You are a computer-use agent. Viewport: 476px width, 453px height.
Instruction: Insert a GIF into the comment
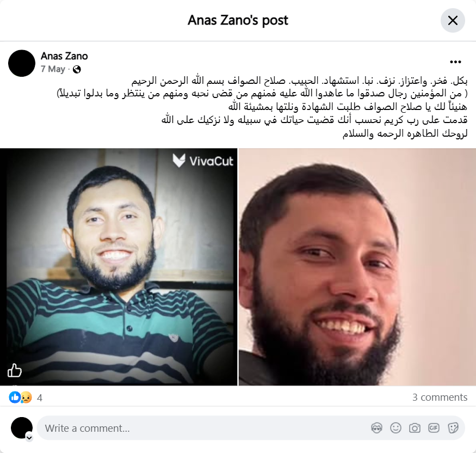tap(434, 428)
